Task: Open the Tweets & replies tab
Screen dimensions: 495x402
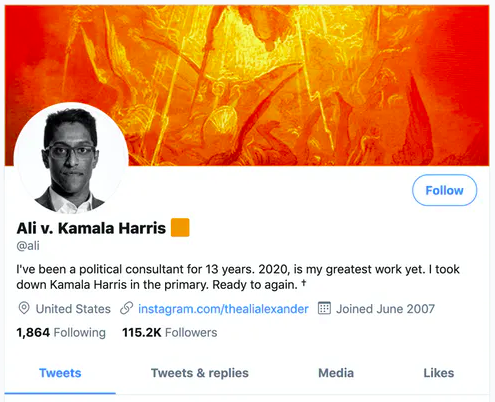Action: [x=200, y=373]
